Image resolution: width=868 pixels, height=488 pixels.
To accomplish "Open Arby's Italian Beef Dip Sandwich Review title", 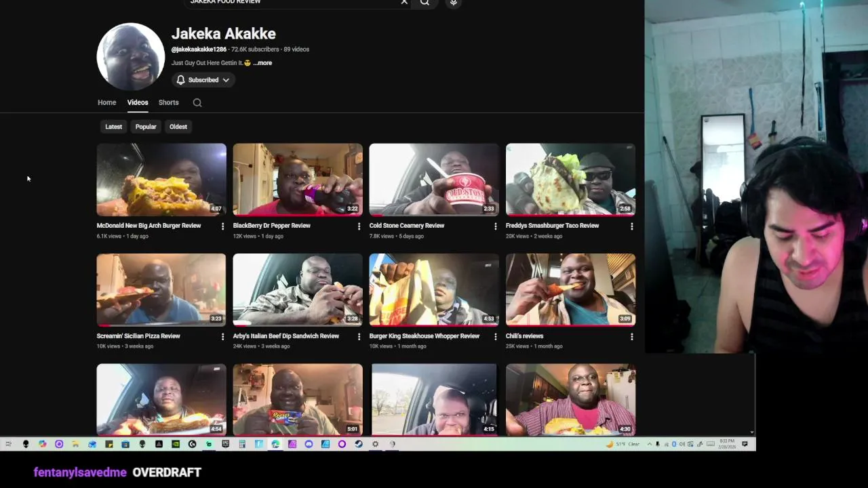I will click(x=286, y=336).
